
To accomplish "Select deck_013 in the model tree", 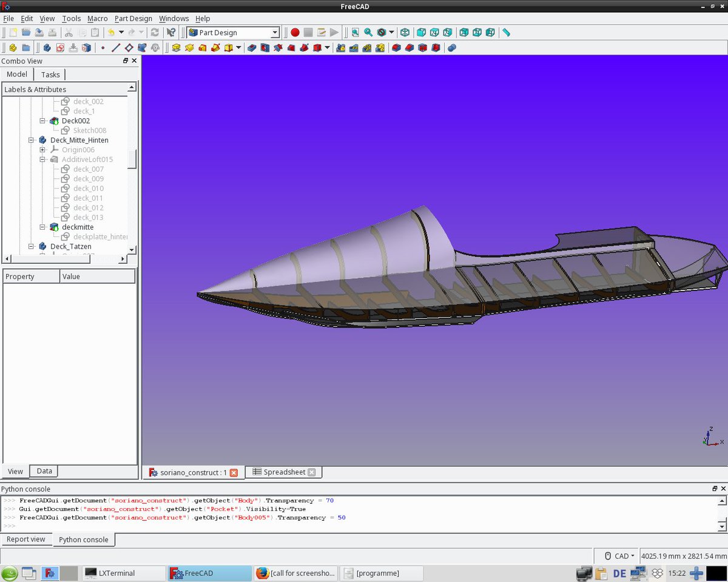I will pyautogui.click(x=89, y=218).
